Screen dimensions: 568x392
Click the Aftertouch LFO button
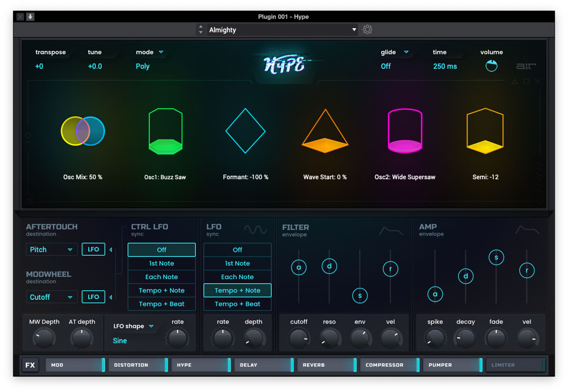coord(93,250)
